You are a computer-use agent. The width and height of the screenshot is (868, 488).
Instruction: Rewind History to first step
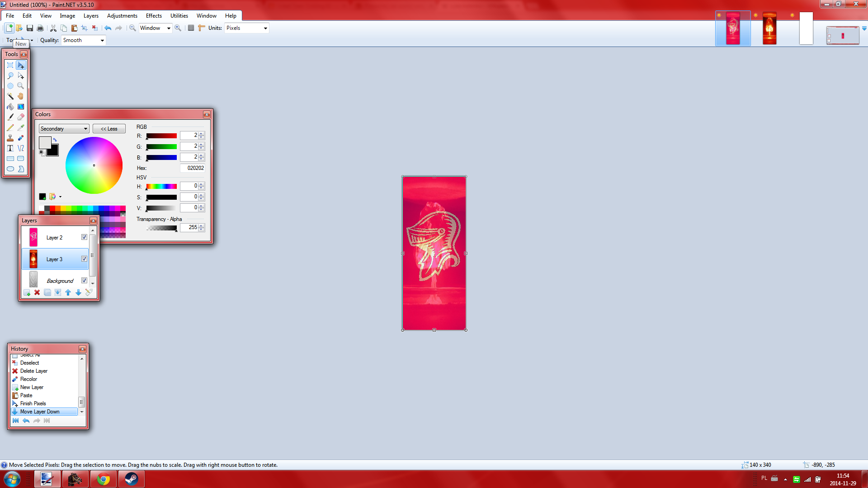tap(16, 421)
